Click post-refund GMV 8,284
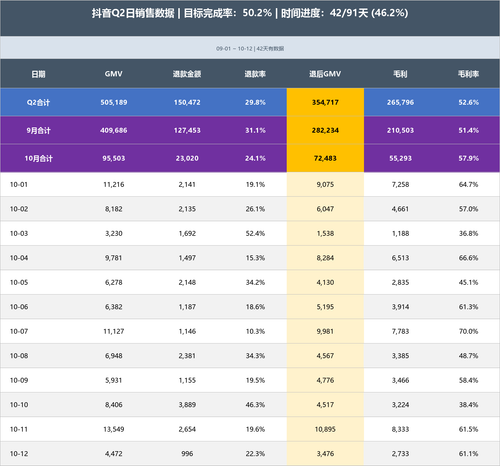 pos(325,258)
